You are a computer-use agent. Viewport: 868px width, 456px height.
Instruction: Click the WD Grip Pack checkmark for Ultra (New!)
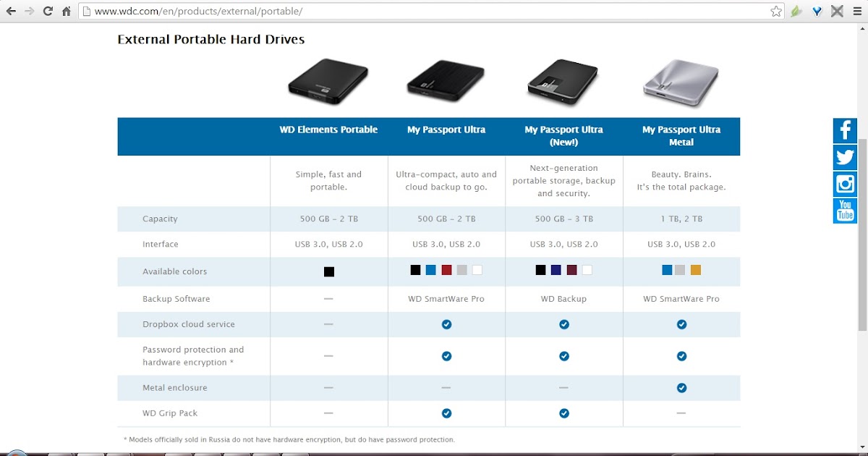564,413
